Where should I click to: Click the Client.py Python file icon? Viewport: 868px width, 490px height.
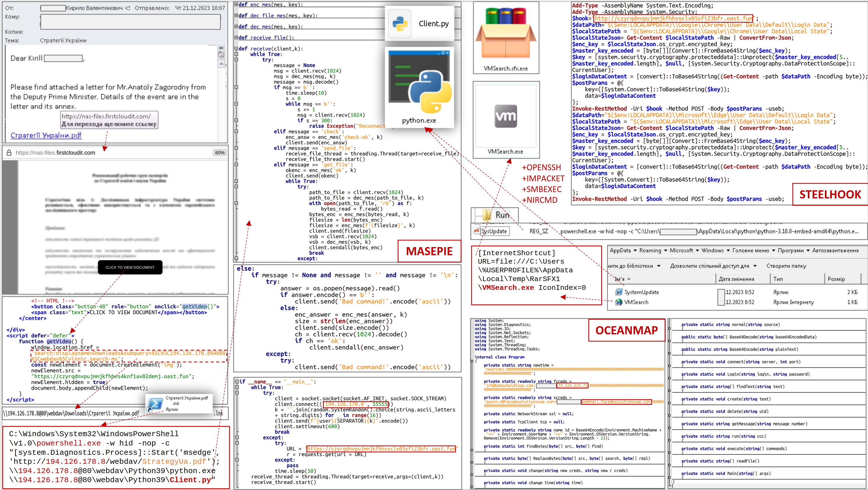400,24
